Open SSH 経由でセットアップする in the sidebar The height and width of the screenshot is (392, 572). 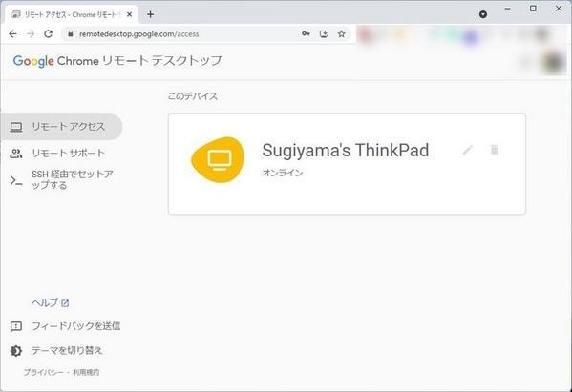coord(61,179)
